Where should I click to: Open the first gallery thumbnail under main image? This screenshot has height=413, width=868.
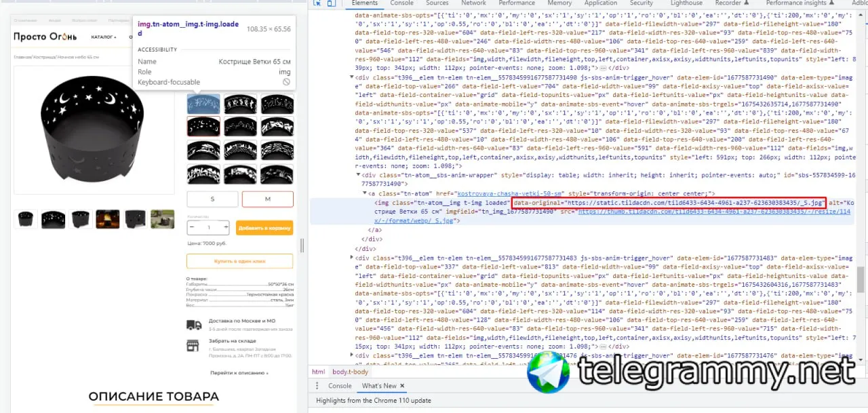[x=26, y=218]
